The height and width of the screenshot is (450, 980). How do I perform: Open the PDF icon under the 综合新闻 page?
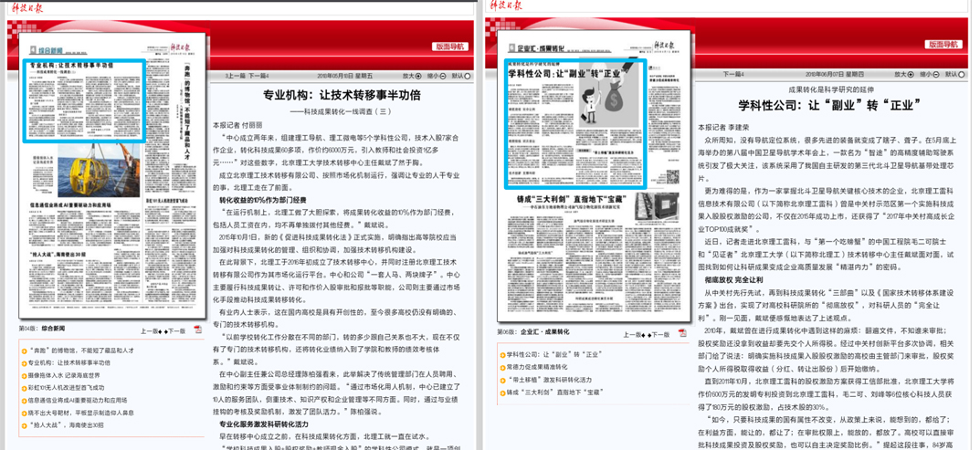(198, 330)
